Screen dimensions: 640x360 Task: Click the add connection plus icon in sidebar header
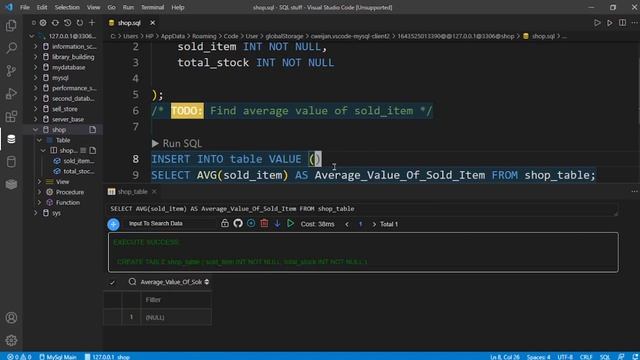coord(92,23)
